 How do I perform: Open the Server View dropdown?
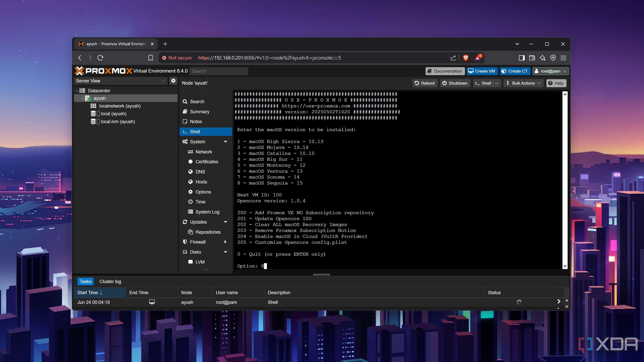(x=121, y=81)
